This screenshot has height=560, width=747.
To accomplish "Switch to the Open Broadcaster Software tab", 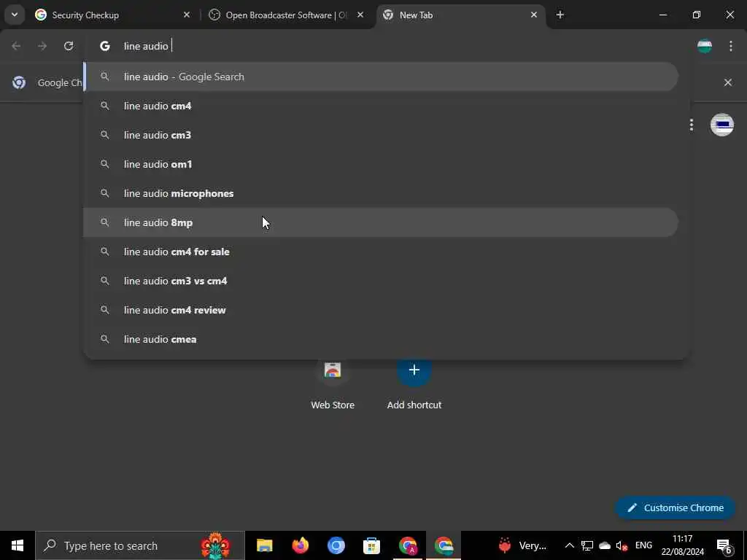I will tap(286, 15).
